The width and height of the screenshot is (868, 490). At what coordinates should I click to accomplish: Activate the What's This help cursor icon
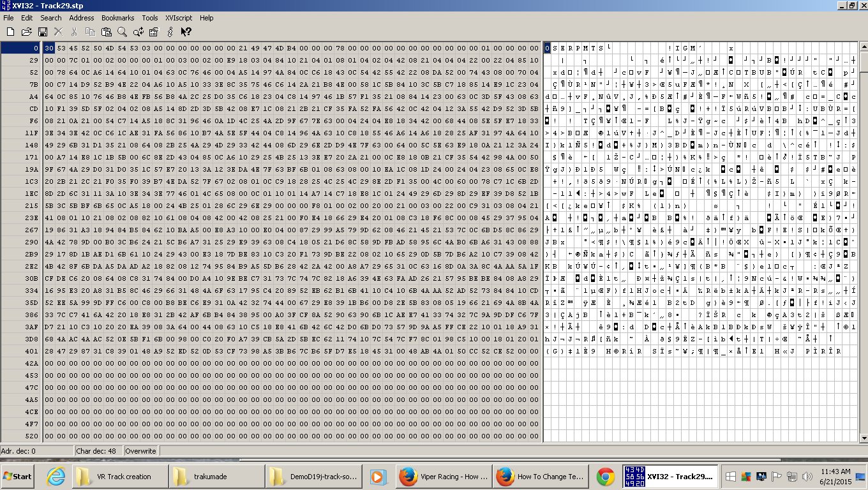[186, 31]
